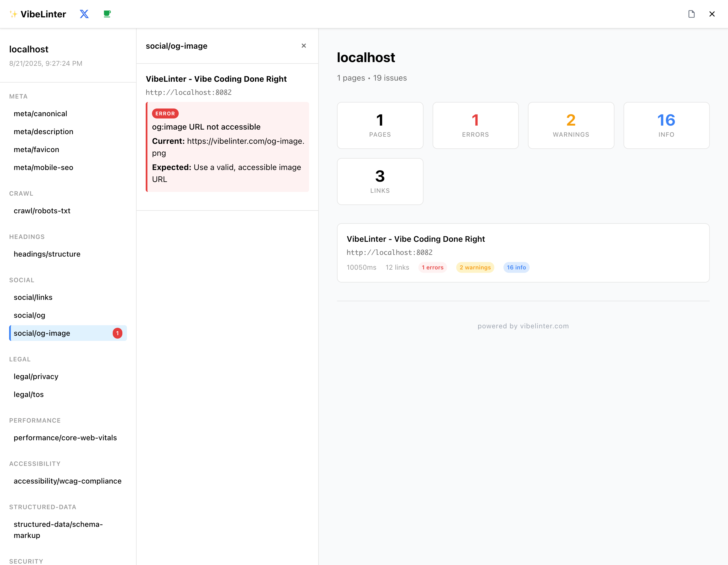Close the VibeLinter report window
This screenshot has height=565, width=728.
pos(712,14)
